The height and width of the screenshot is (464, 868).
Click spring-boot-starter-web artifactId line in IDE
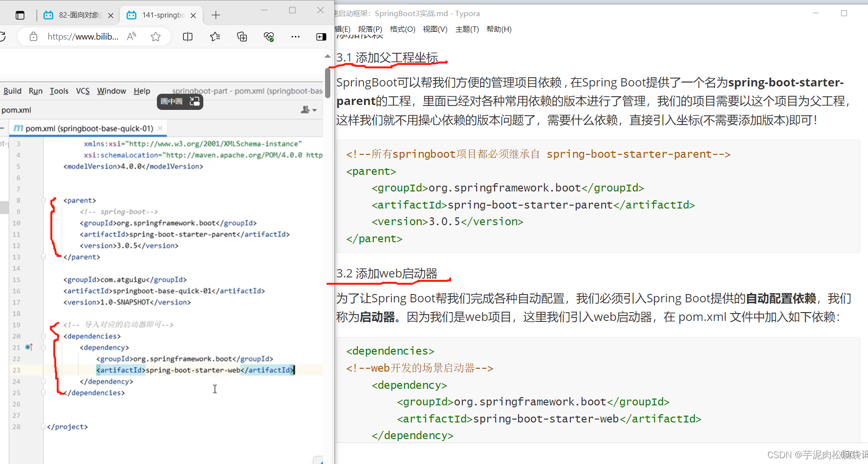pyautogui.click(x=195, y=370)
